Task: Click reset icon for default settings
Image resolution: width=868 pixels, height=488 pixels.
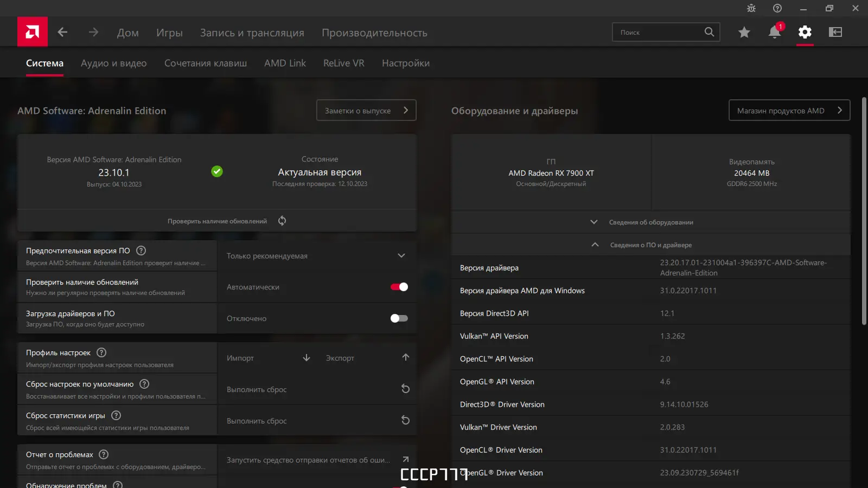Action: [x=405, y=389]
